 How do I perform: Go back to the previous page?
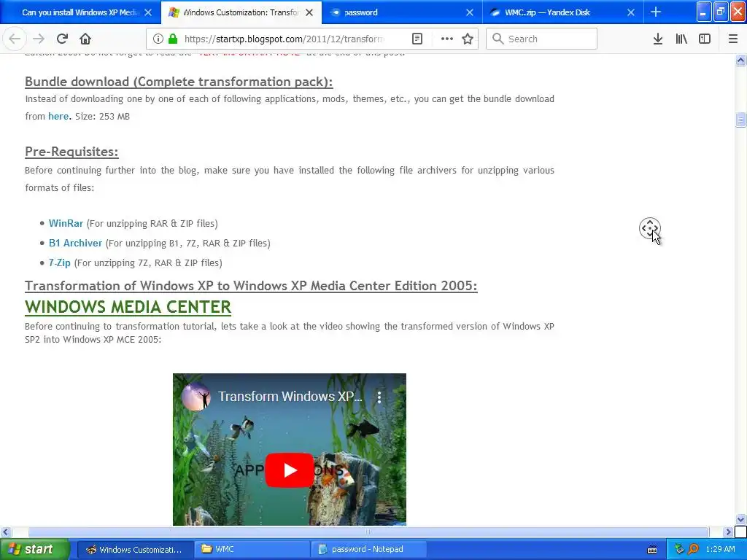(15, 39)
